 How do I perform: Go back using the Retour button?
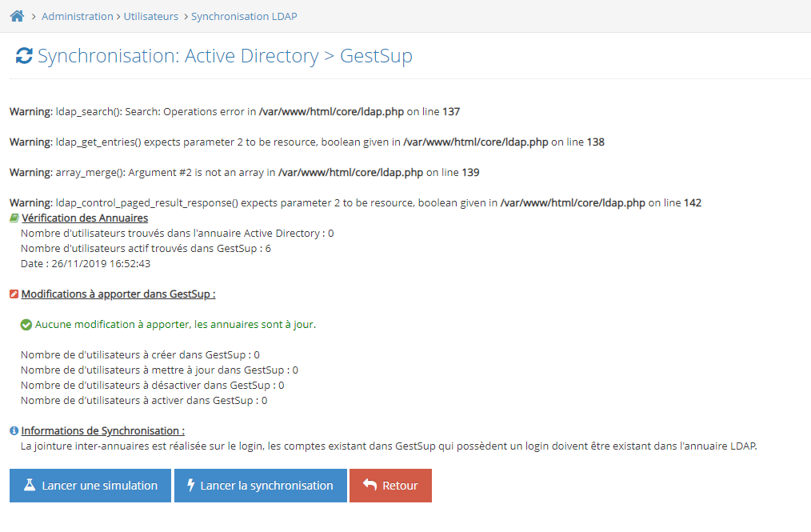click(390, 486)
